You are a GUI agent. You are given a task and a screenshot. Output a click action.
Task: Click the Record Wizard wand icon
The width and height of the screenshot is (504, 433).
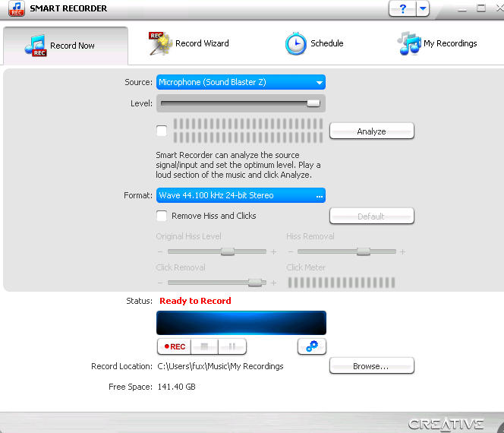coord(159,44)
